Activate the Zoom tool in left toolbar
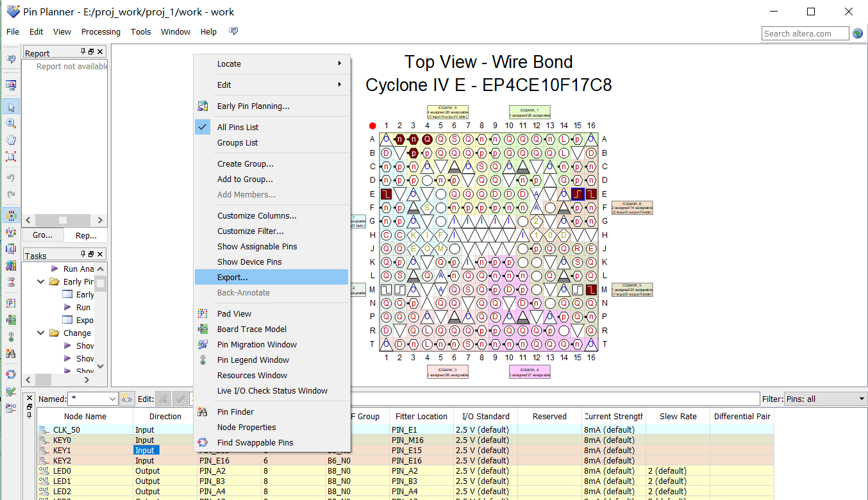 coord(11,123)
